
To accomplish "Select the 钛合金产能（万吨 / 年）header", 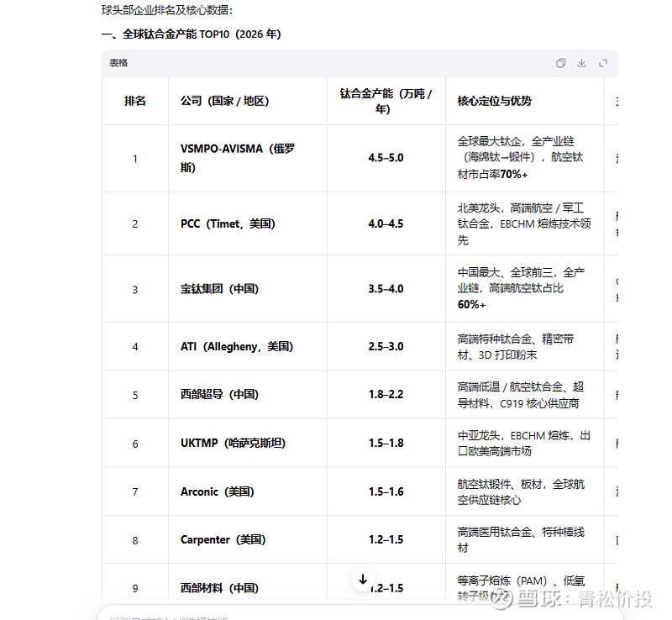I will point(386,101).
